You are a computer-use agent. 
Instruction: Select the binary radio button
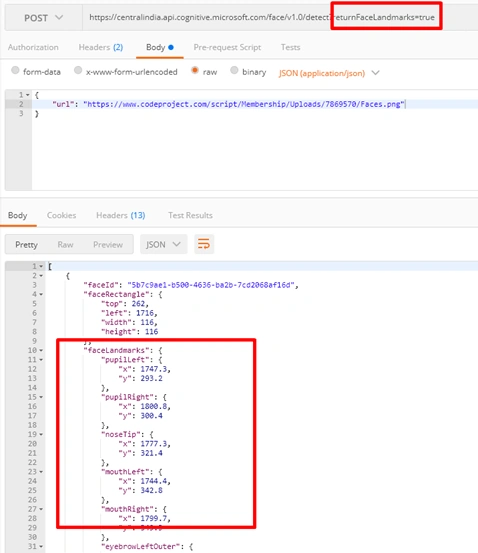click(234, 70)
